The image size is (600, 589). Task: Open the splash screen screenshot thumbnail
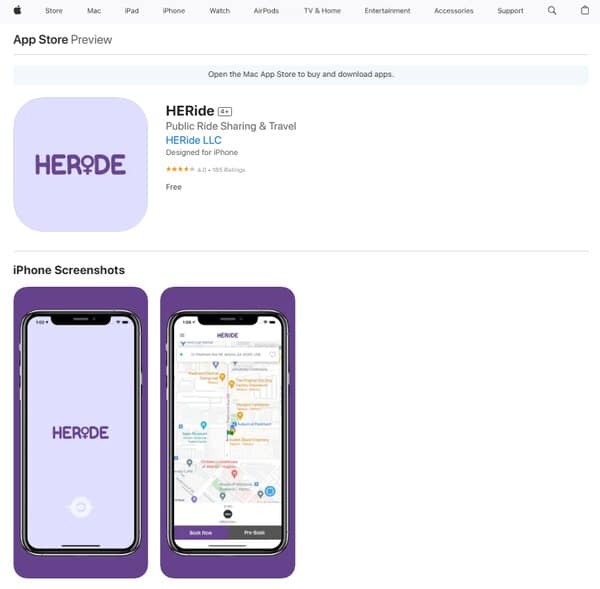coord(81,432)
